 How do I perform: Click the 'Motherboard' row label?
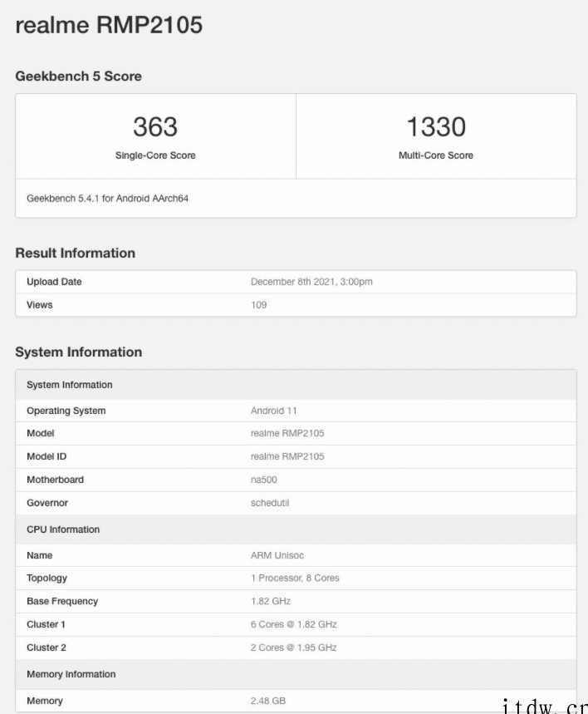tap(55, 480)
